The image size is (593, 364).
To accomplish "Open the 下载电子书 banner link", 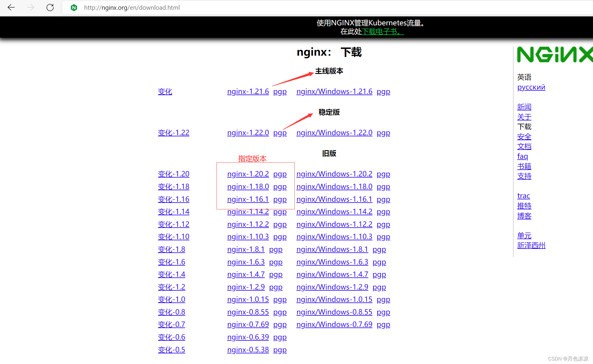I will point(382,32).
